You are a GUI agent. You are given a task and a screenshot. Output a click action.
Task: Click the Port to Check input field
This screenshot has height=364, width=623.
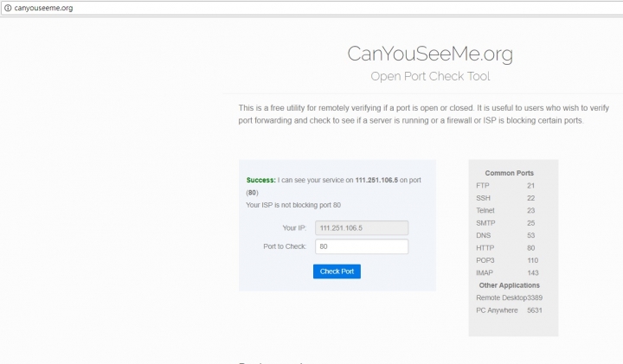362,246
